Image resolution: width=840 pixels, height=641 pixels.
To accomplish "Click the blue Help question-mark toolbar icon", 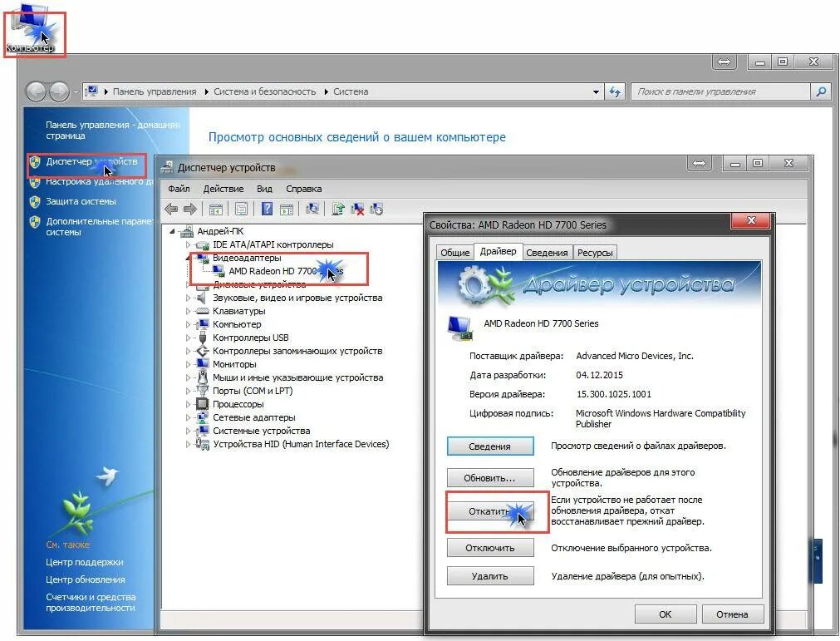I will pos(267,209).
